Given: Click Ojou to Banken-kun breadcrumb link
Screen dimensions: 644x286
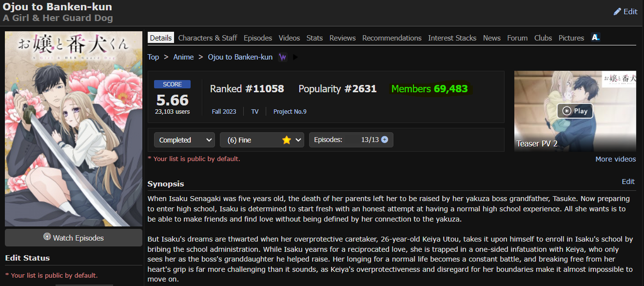Looking at the screenshot, I should [240, 57].
